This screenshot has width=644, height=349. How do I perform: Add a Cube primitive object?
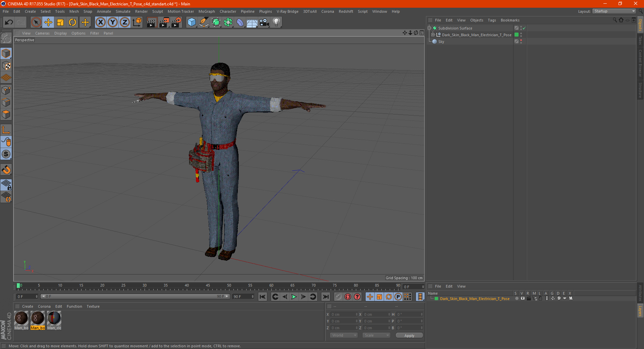[192, 22]
